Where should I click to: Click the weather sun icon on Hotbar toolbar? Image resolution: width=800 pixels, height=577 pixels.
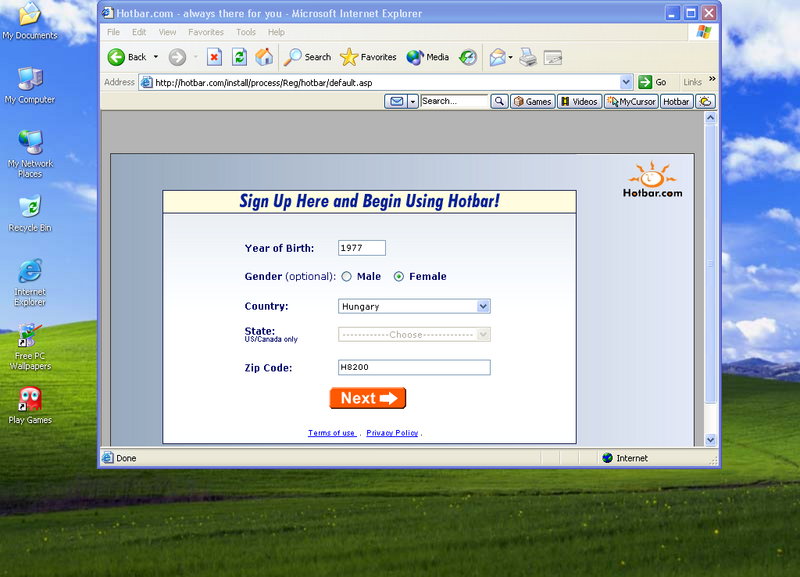[705, 102]
